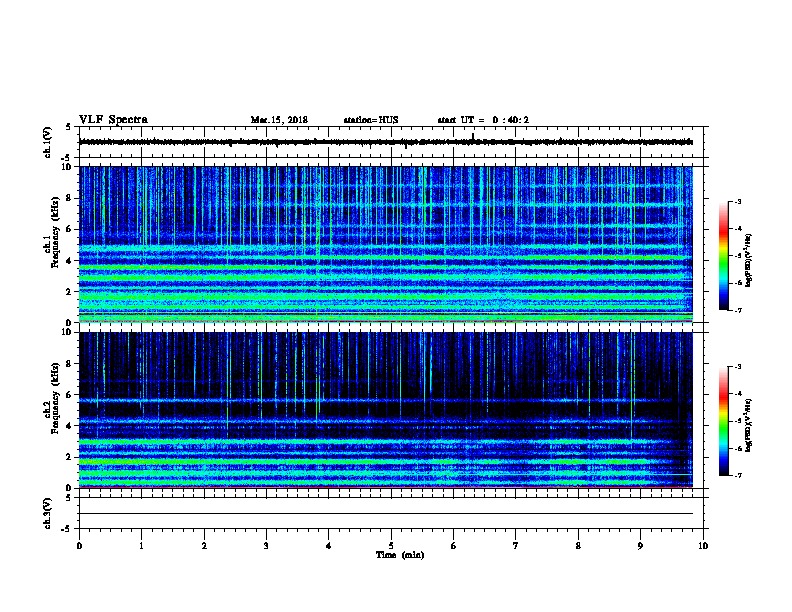Click the "8" kHz tick on the ch.1 frequency axis
Image resolution: width=792 pixels, height=612 pixels.
[x=69, y=198]
